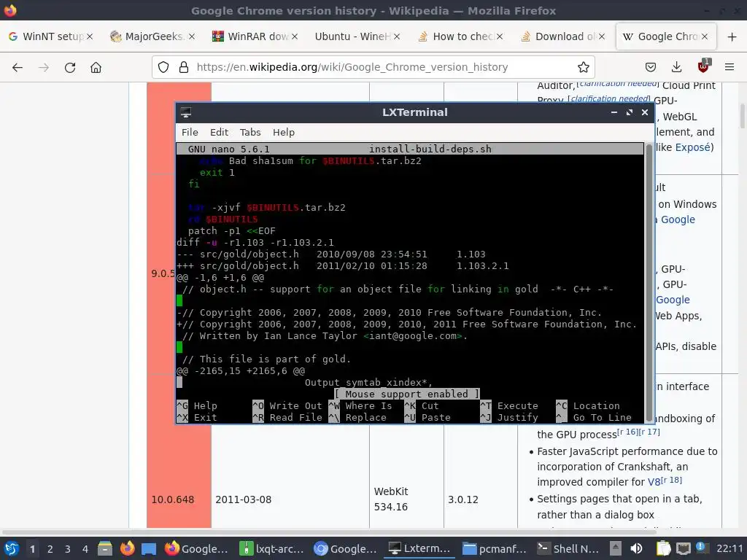Image resolution: width=747 pixels, height=560 pixels.
Task: Click nano Where Is shortcut
Action: [360, 405]
